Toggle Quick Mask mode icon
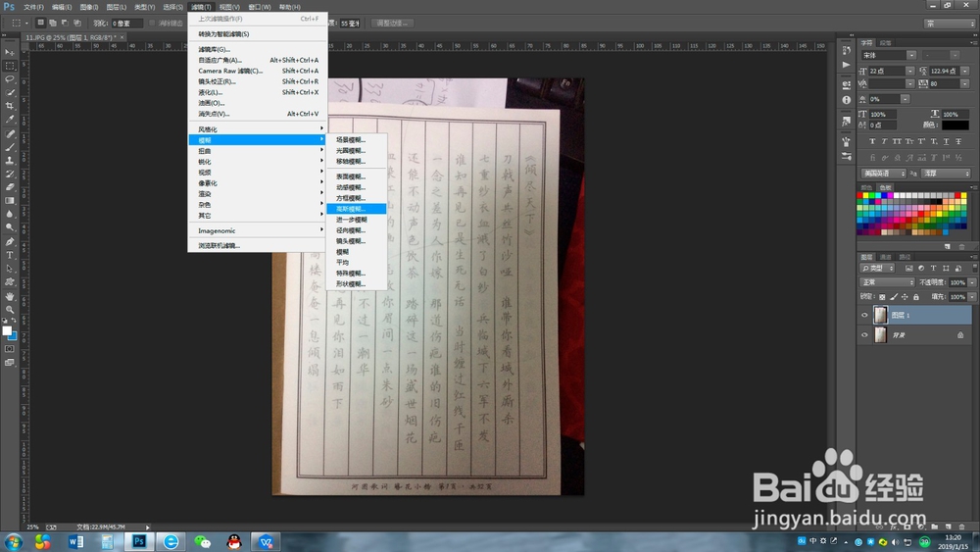 coord(10,349)
